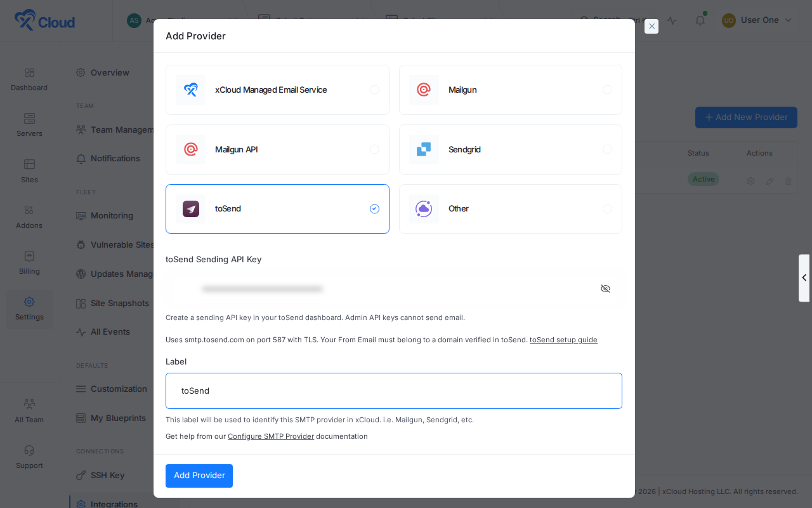
Task: Open the Overview settings menu item
Action: click(x=103, y=72)
